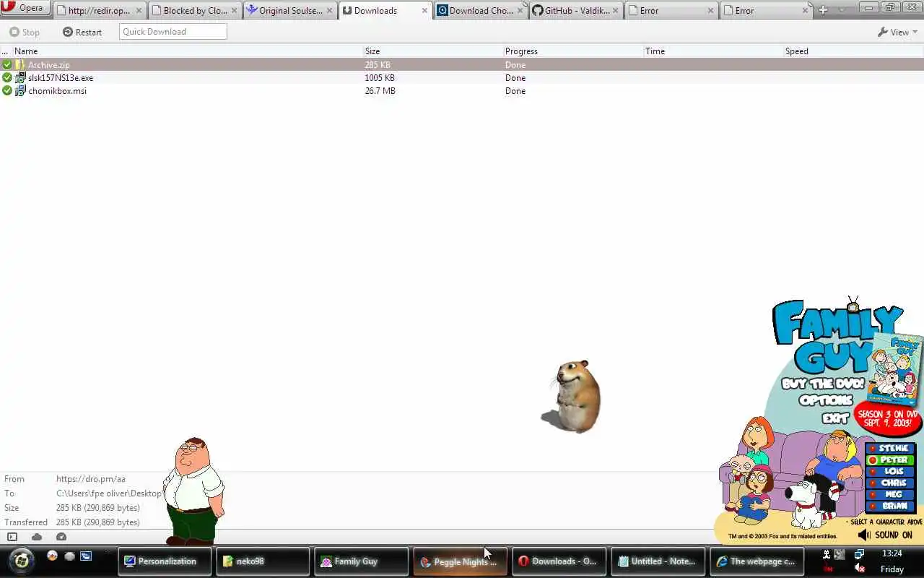
Task: Click the destination path C:\Users\fpe oliver\Desktop
Action: point(109,493)
